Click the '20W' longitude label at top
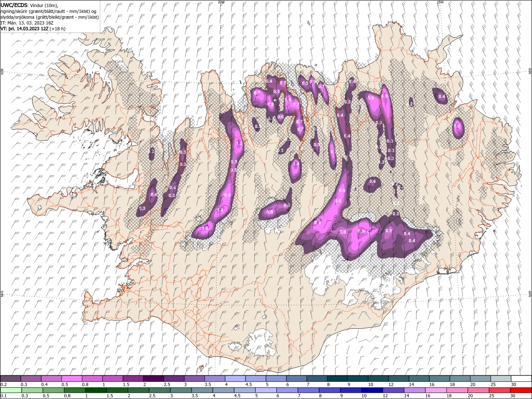This screenshot has width=532, height=399. point(221,2)
